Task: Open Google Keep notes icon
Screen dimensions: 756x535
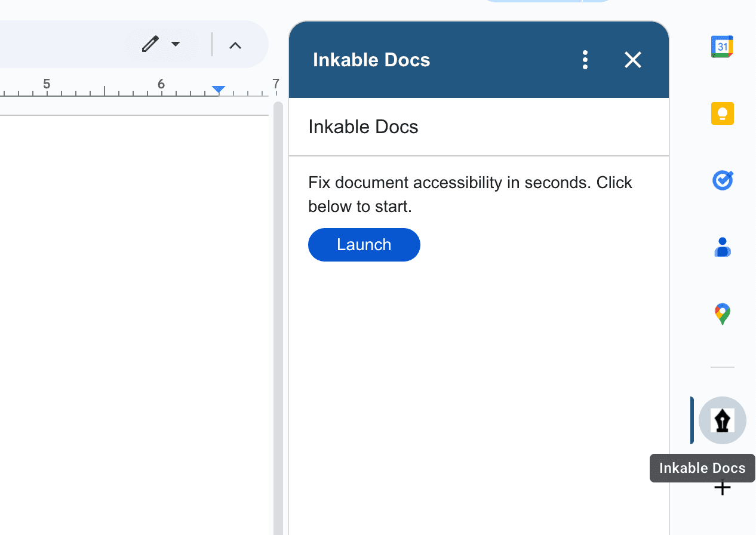Action: 722,113
